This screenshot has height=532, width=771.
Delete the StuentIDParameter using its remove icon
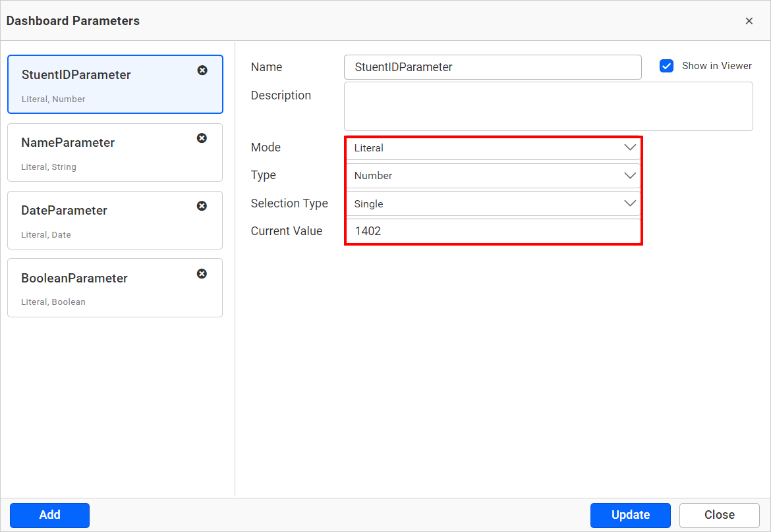[202, 70]
